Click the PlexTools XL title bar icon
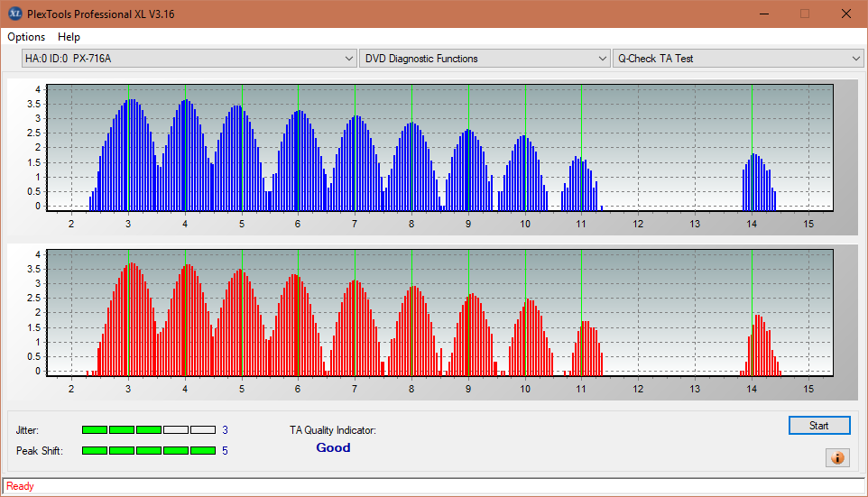 click(x=14, y=14)
